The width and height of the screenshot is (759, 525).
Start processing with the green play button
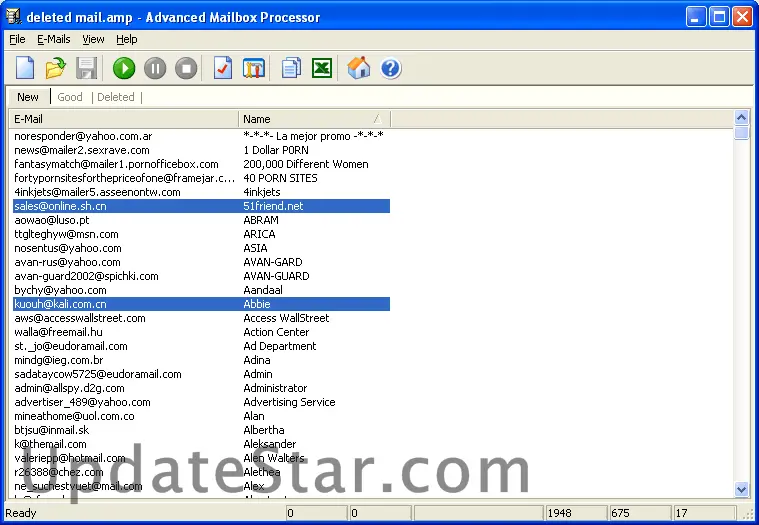click(x=124, y=68)
